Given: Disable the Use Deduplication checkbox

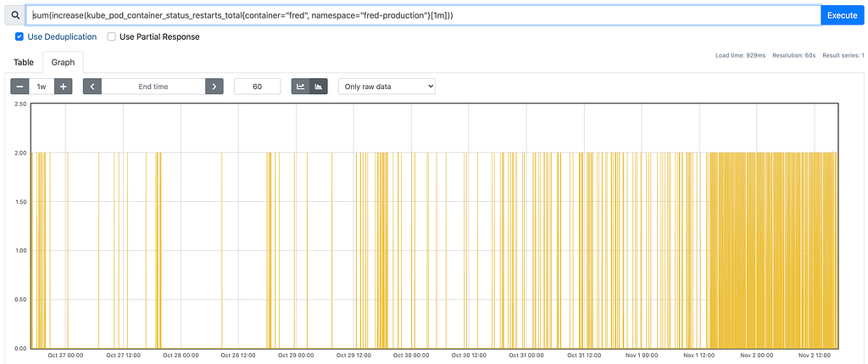Looking at the screenshot, I should coord(19,37).
